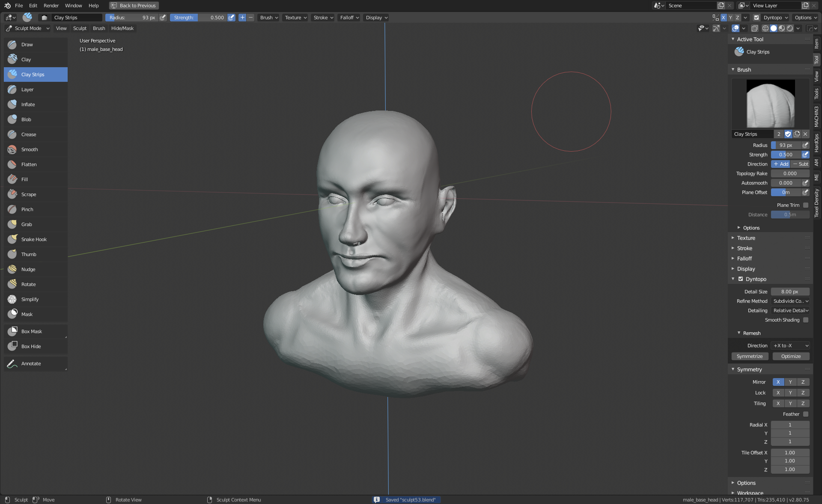Adjust the Strength slider in header

click(x=199, y=18)
